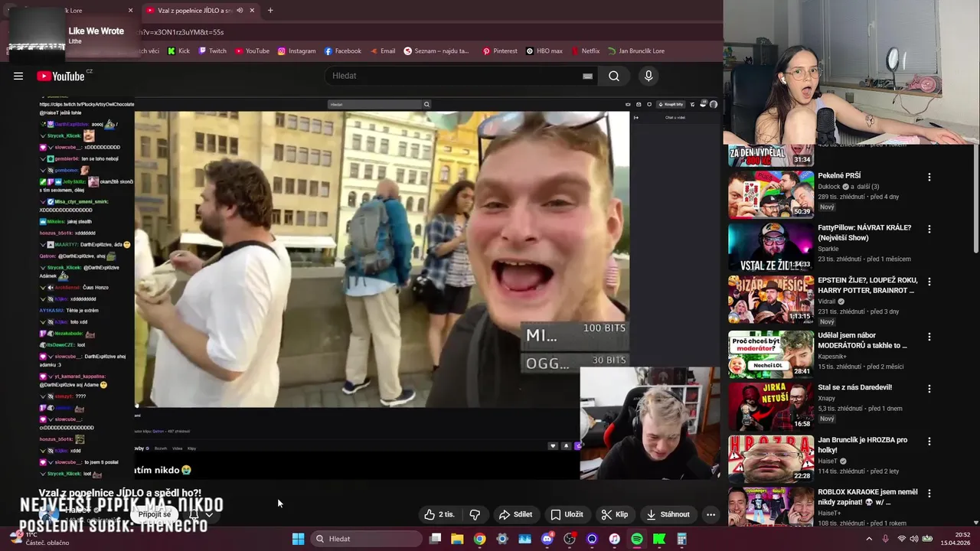
Task: Open Pekelné PRŠÍ video thumbnail
Action: (771, 194)
